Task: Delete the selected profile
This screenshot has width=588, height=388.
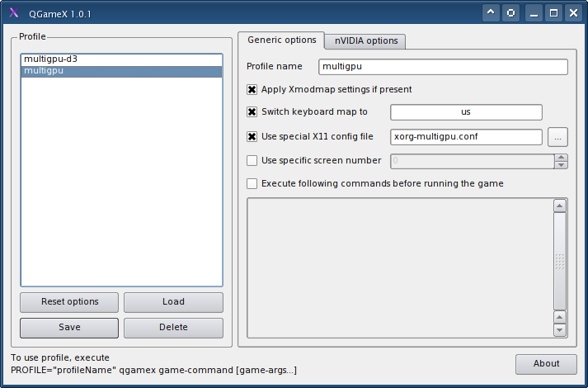Action: 173,328
